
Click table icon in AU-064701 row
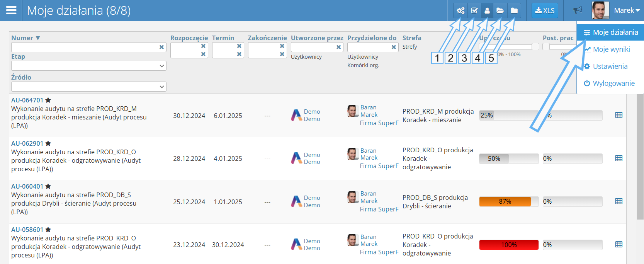tap(619, 115)
